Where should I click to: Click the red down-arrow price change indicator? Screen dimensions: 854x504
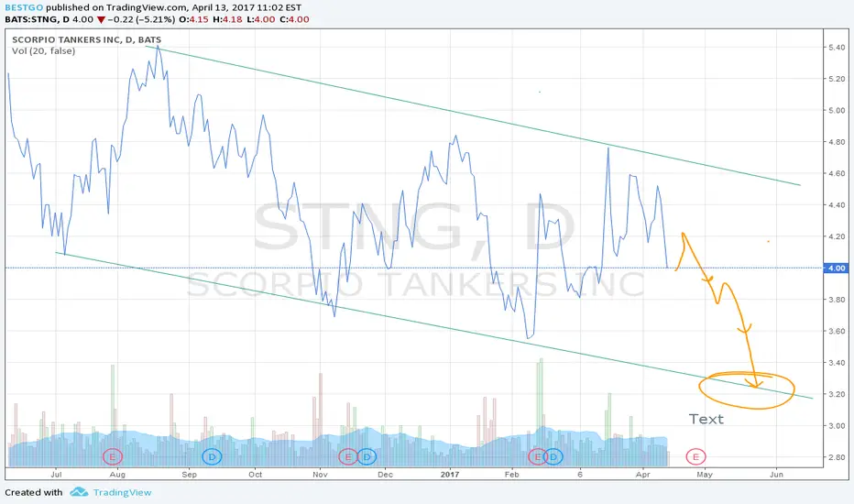point(101,20)
